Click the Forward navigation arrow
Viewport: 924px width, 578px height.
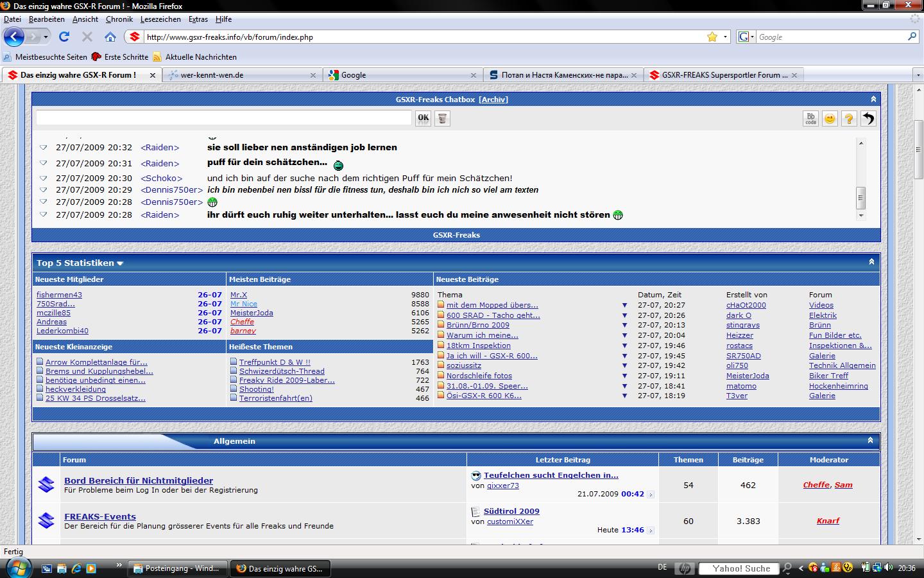point(33,37)
